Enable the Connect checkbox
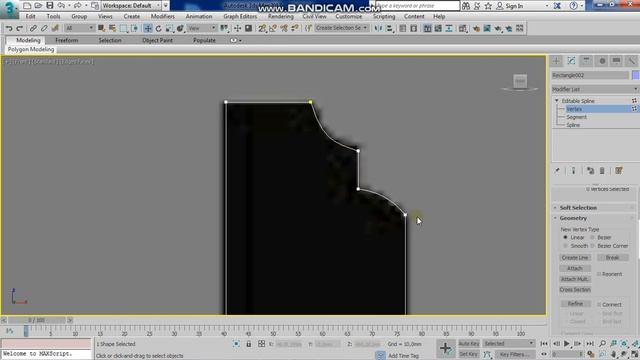 [599, 304]
